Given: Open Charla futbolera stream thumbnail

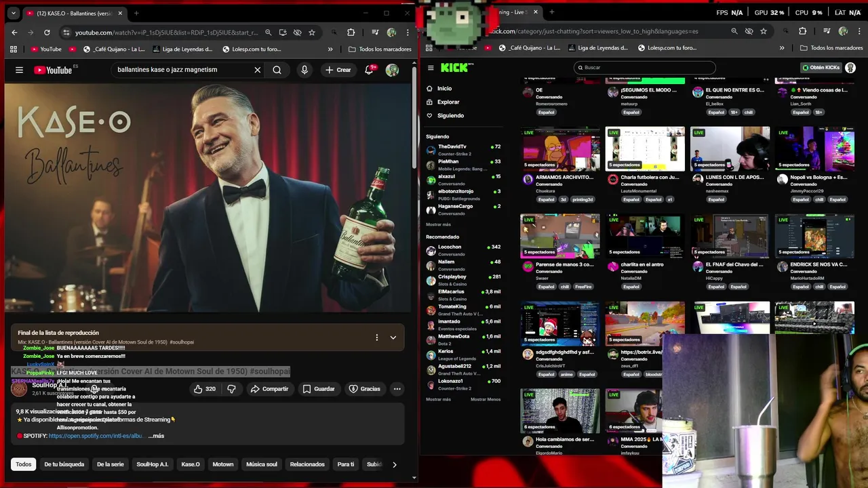Looking at the screenshot, I should [x=645, y=148].
